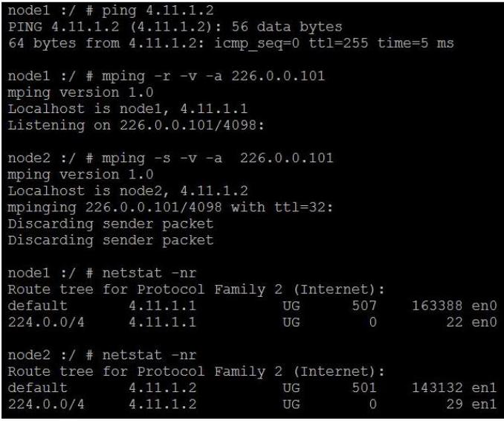The width and height of the screenshot is (504, 421).
Task: Click node1's 'netstat -nr' command
Action: click(x=149, y=274)
